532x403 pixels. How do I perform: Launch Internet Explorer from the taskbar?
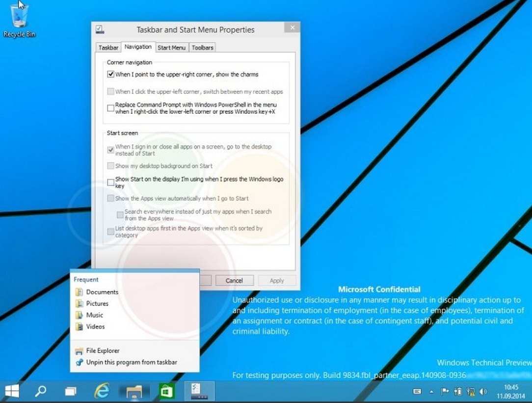tap(102, 391)
